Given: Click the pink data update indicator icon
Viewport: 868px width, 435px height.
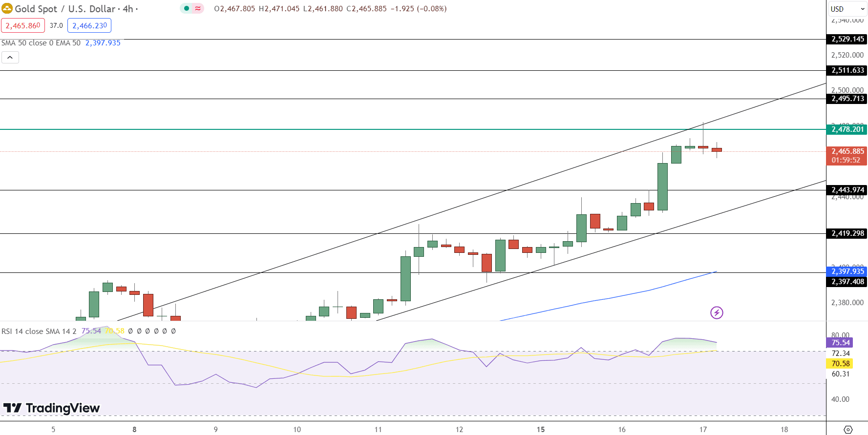Looking at the screenshot, I should point(198,8).
